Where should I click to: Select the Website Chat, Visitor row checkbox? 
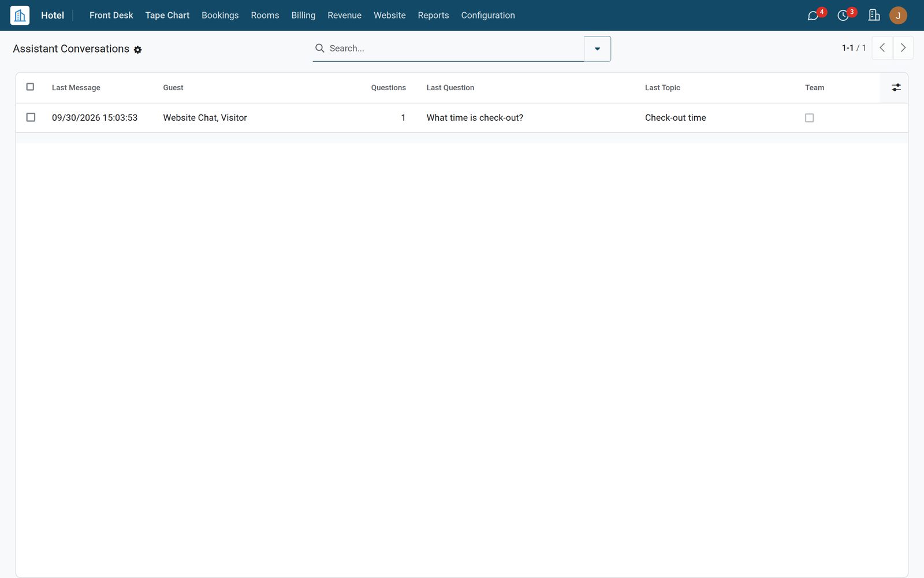[x=31, y=117]
